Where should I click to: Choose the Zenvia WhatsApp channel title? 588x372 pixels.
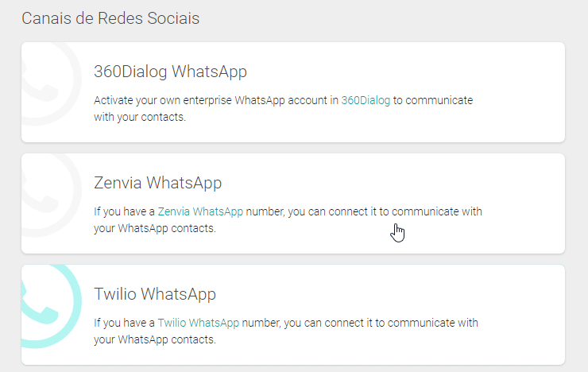[x=157, y=183]
